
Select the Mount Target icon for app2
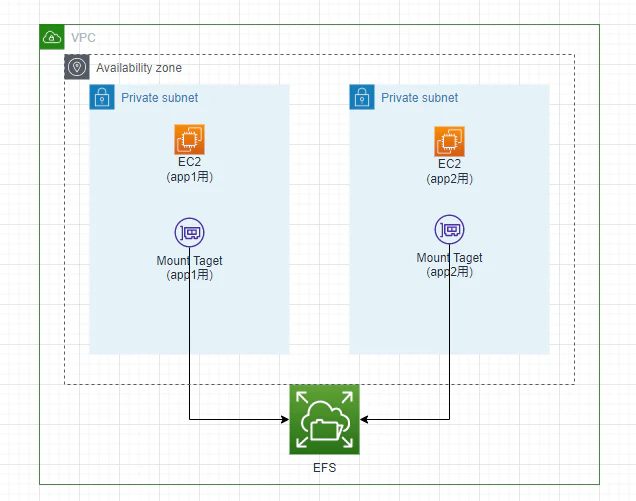point(449,230)
